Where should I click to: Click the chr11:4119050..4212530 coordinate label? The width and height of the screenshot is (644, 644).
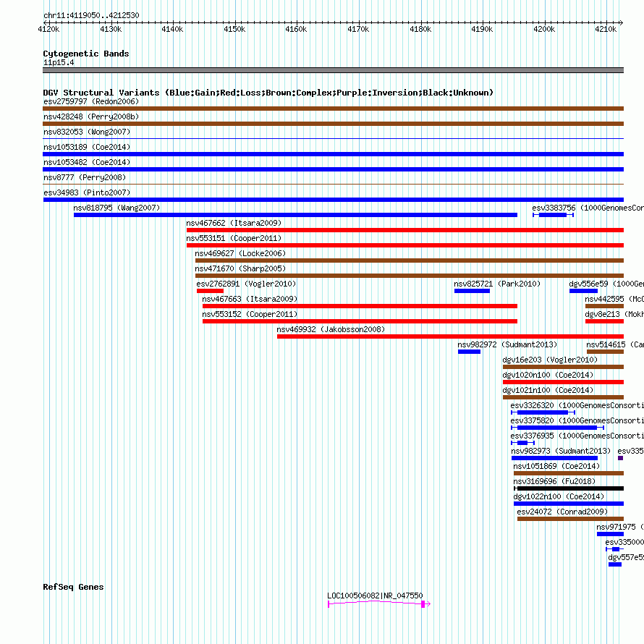click(91, 15)
